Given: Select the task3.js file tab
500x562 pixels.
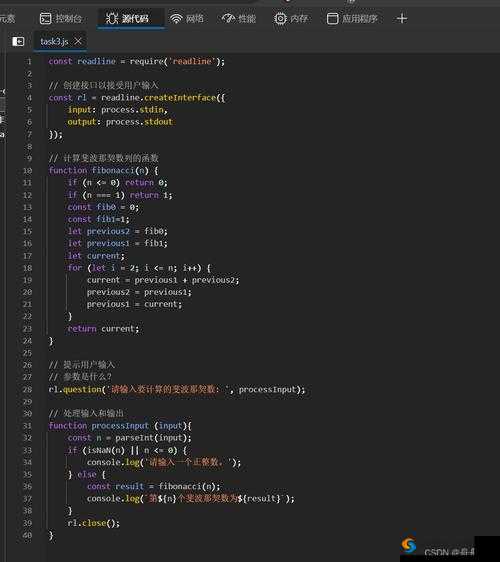Looking at the screenshot, I should pos(54,42).
